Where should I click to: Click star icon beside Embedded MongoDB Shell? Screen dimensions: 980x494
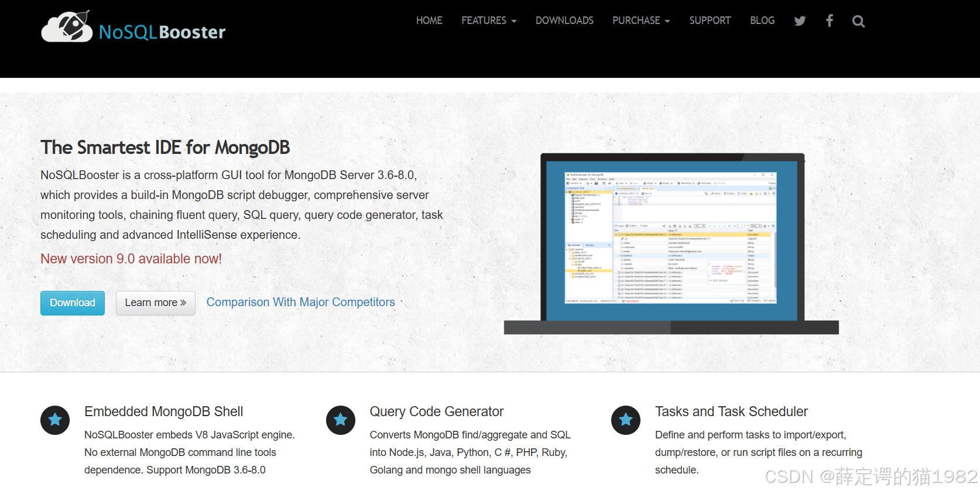click(55, 420)
